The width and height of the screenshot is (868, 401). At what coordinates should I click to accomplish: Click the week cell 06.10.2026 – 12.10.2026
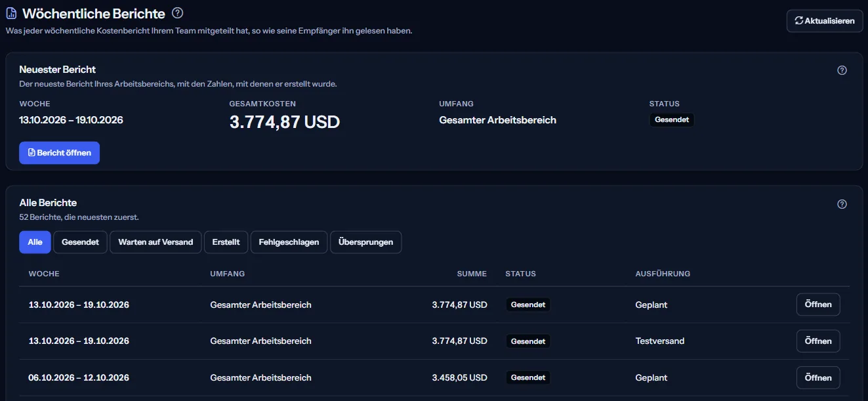[79, 378]
